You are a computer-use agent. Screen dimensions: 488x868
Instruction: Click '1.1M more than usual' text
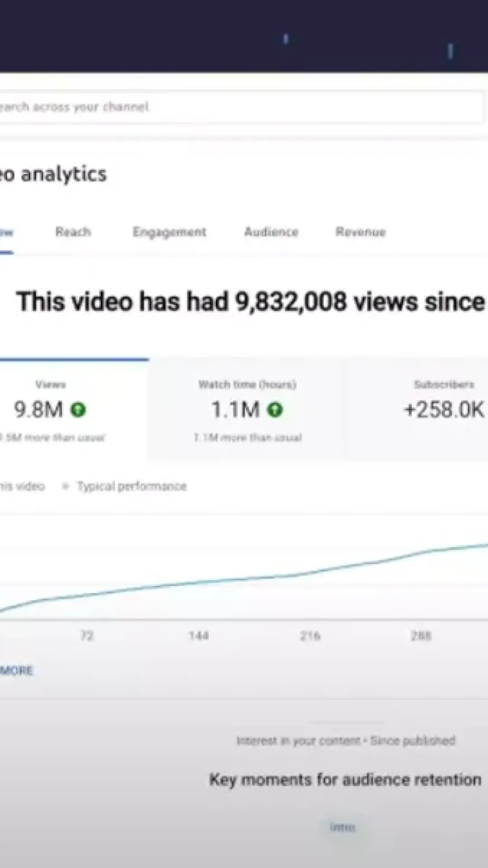pos(248,438)
